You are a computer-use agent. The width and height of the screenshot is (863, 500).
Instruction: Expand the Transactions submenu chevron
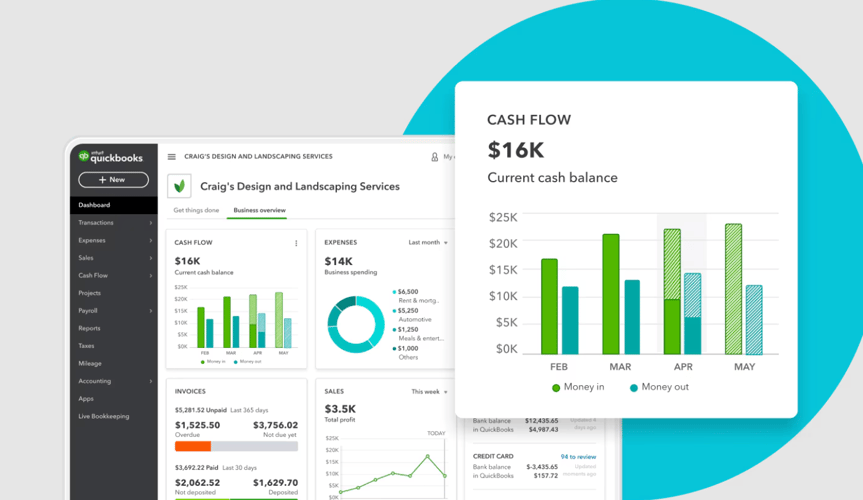151,223
